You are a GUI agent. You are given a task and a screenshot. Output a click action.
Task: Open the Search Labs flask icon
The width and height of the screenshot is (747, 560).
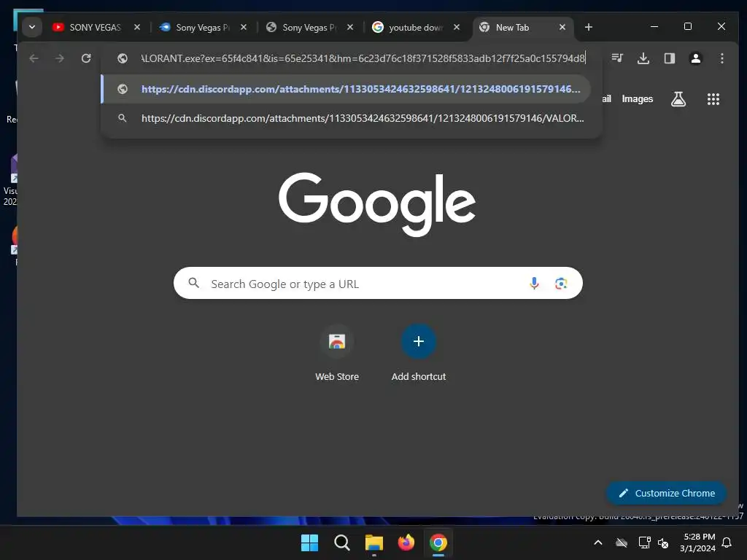click(x=678, y=99)
